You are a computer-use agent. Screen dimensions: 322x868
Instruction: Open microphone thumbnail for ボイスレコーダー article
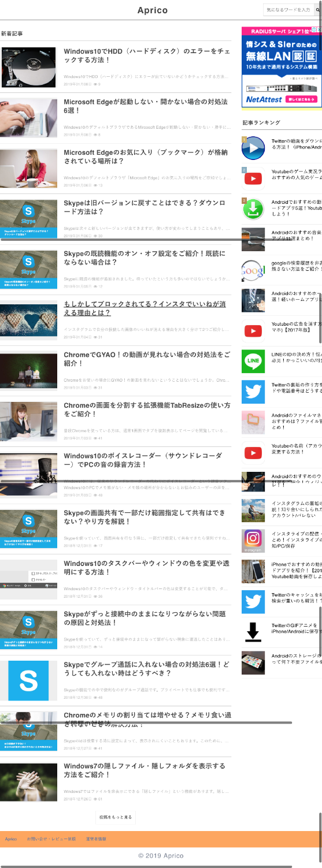[28, 475]
